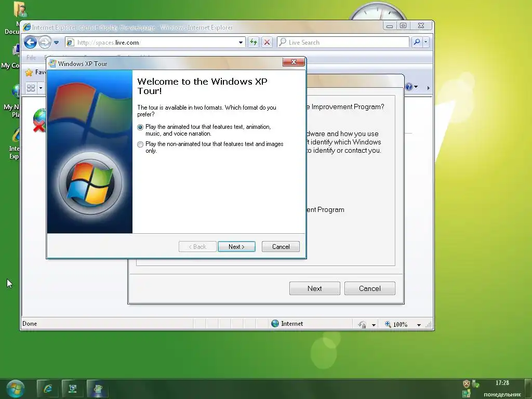Switch to Internet Explorer taskbar button
The width and height of the screenshot is (532, 399).
[x=47, y=389]
